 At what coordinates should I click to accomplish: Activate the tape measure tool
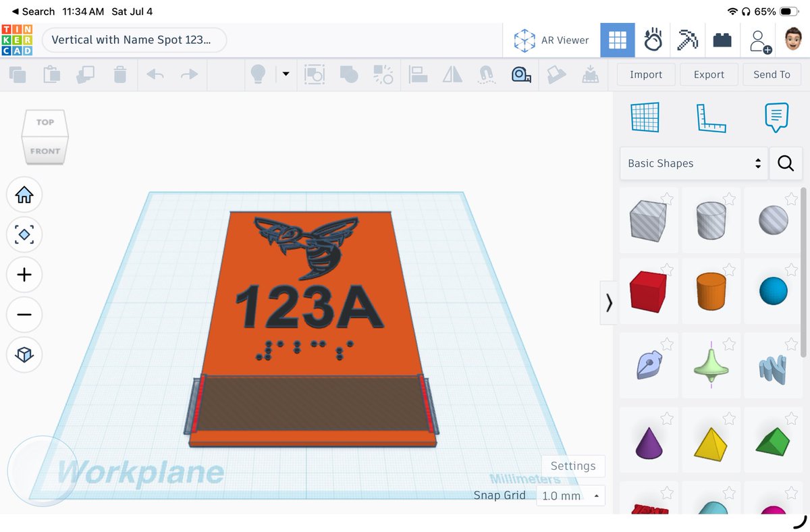[x=521, y=74]
